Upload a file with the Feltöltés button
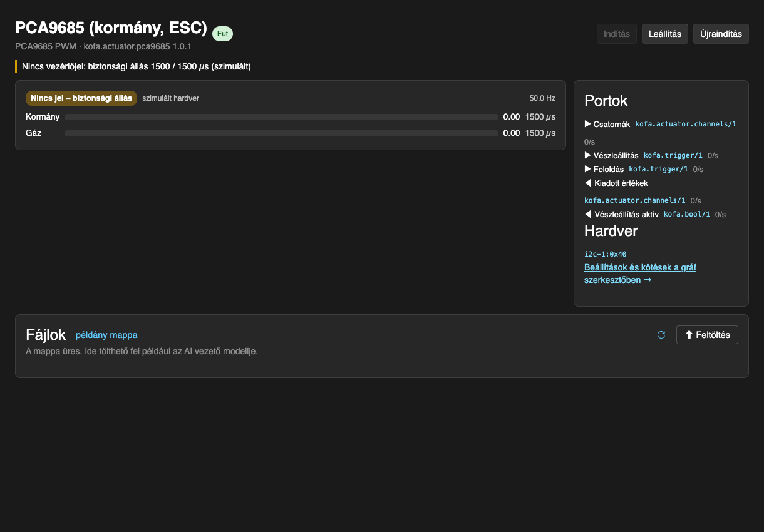 click(x=707, y=335)
